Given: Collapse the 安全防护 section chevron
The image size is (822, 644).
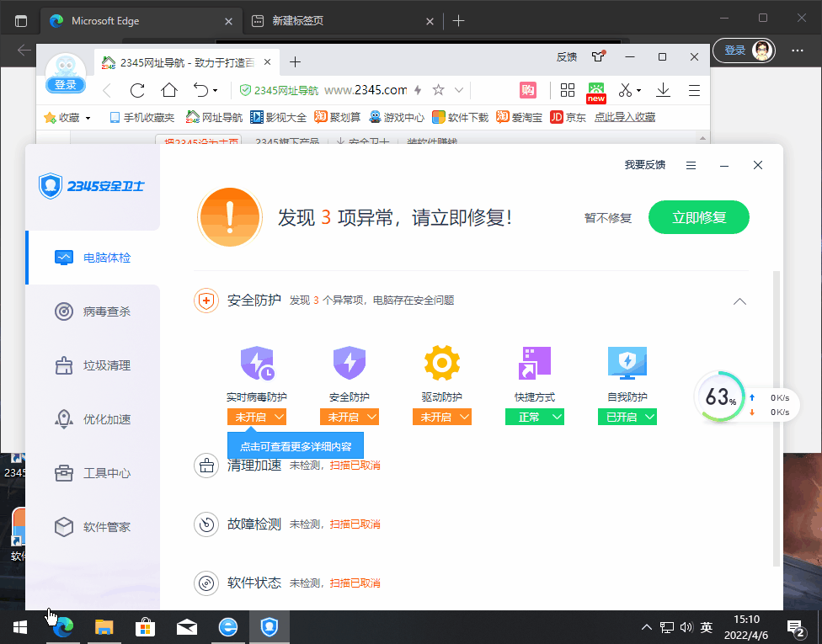Looking at the screenshot, I should coord(739,301).
